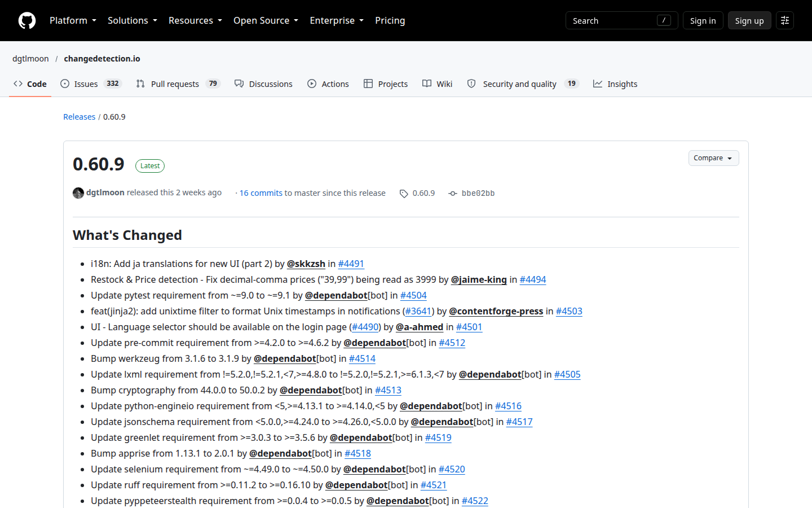The image size is (812, 508).
Task: Expand the Enterprise menu
Action: [x=337, y=20]
